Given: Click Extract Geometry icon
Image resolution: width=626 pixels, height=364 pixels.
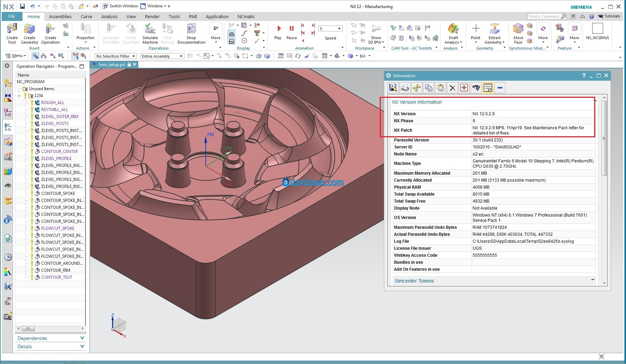Looking at the screenshot, I should [494, 34].
